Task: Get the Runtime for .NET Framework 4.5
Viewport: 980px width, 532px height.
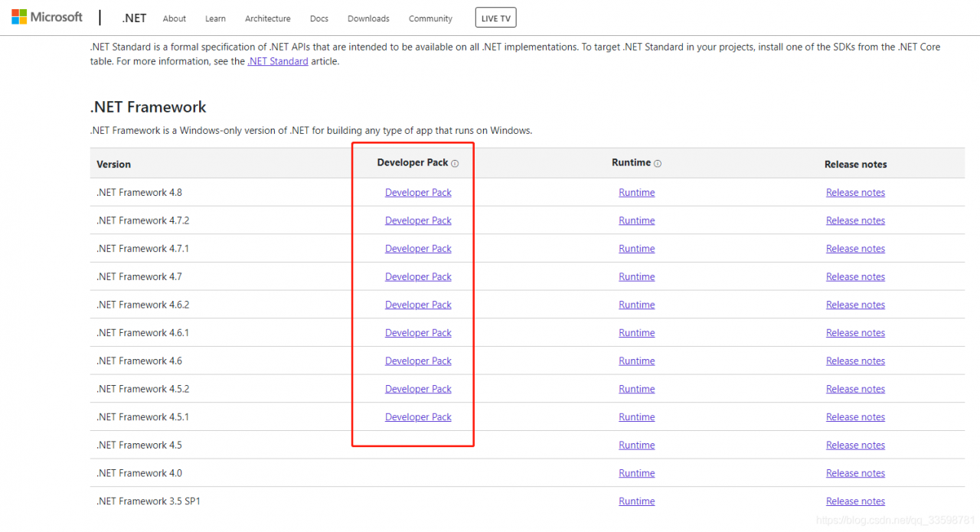Action: coord(637,446)
